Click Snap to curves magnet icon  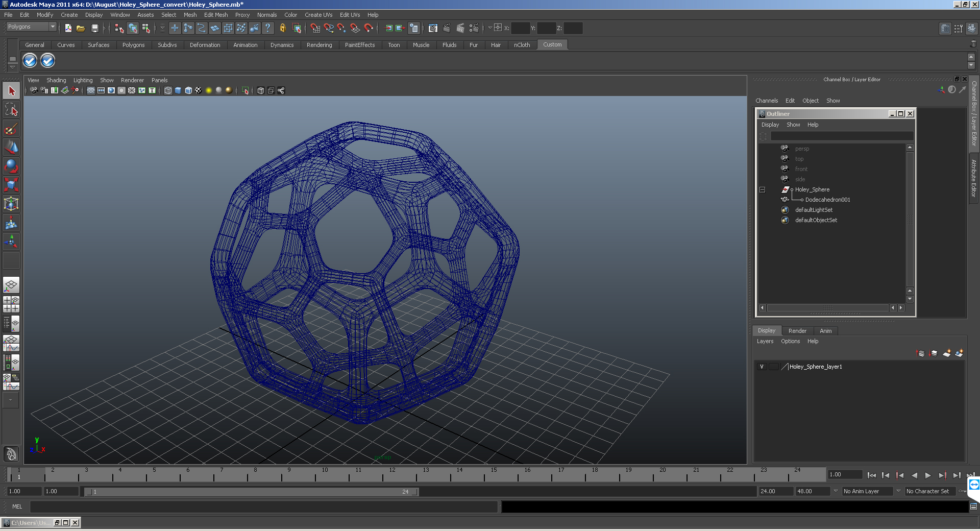329,28
